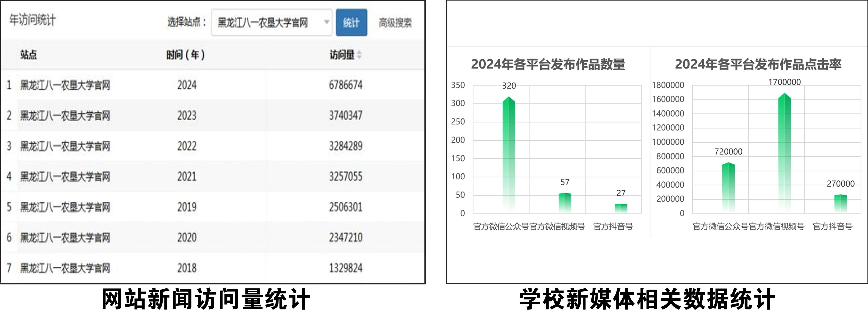868x321 pixels.
Task: Click the 站点 column header
Action: [28, 55]
